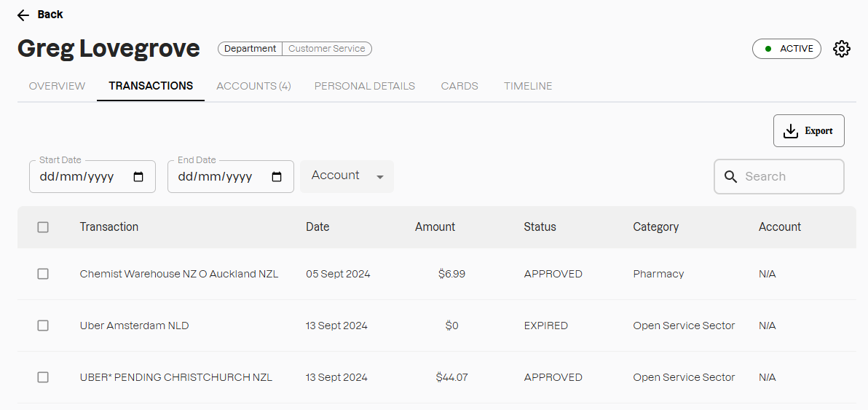Check the UBER* PENDING CHRISTCHURCH row
The image size is (868, 410).
pos(43,377)
